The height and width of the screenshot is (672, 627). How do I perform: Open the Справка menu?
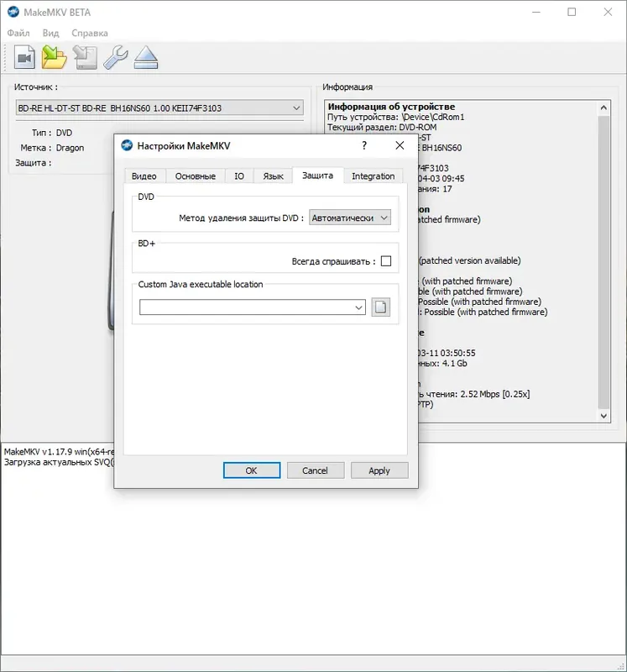click(90, 33)
